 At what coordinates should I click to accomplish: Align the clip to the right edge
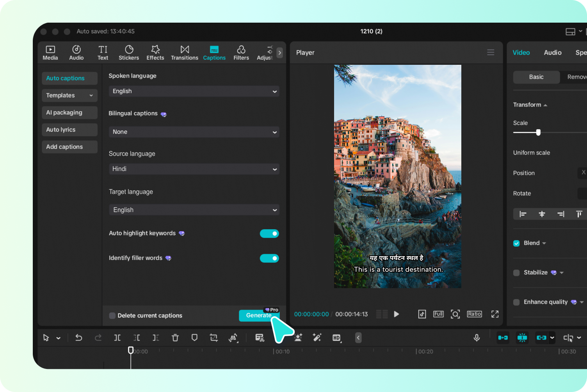561,214
